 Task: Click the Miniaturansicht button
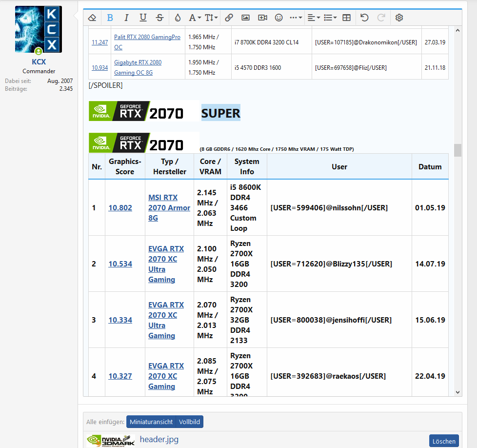(x=151, y=422)
